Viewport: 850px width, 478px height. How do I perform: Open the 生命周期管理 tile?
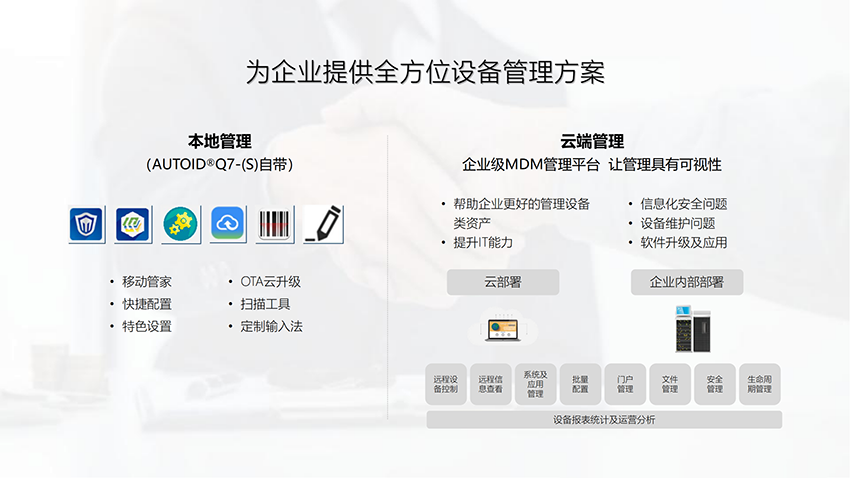[x=759, y=384]
